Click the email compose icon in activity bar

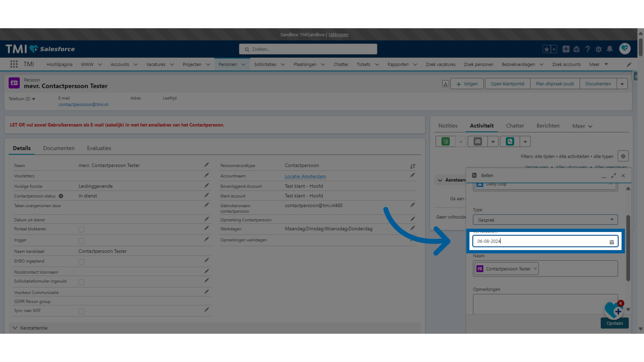[x=478, y=141]
